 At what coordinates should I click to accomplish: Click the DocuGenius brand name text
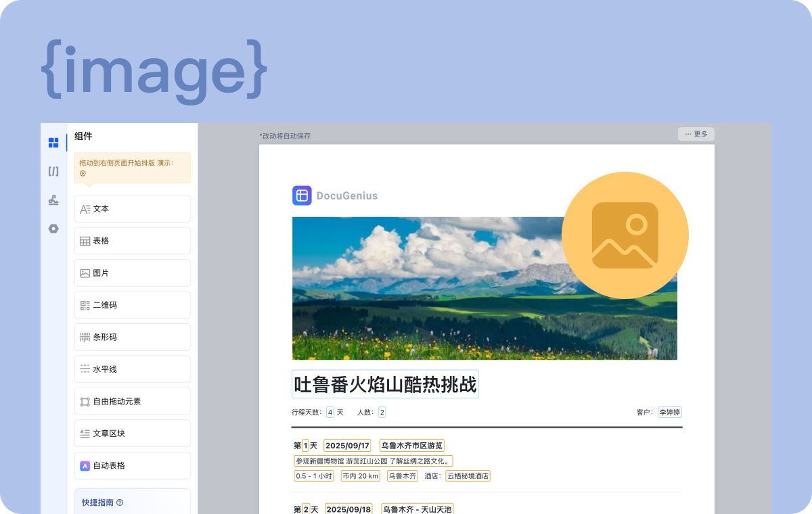[347, 196]
